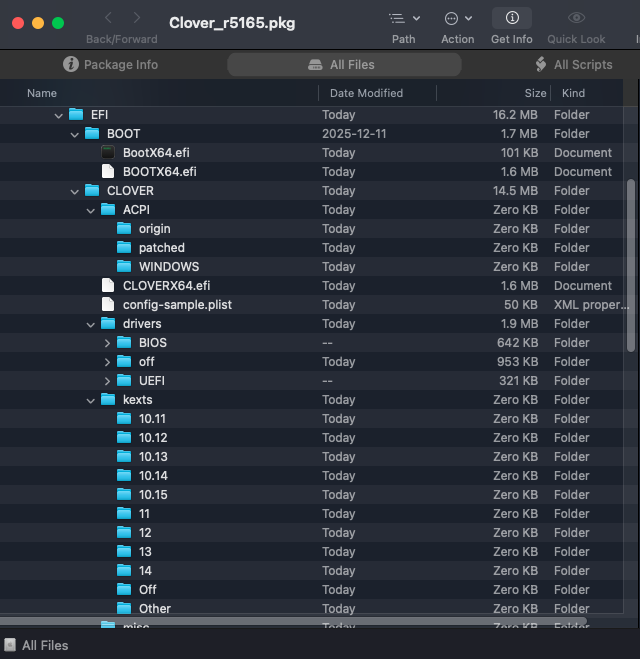Image resolution: width=640 pixels, height=659 pixels.
Task: Select the UEFI folder icon
Action: click(124, 380)
